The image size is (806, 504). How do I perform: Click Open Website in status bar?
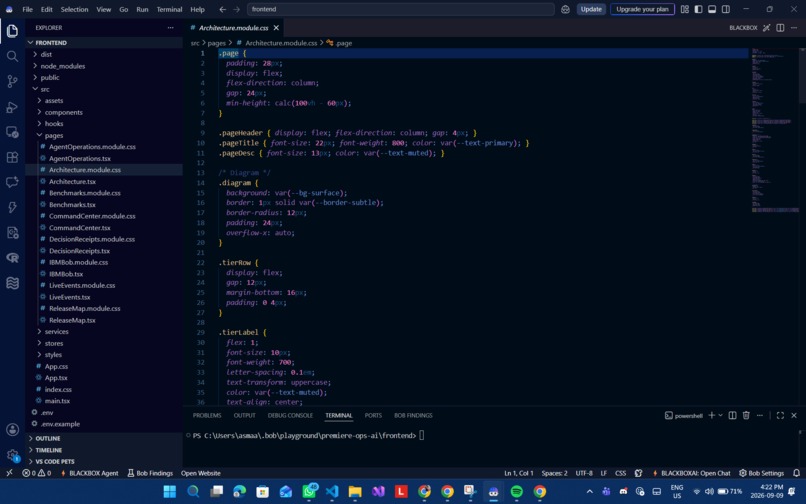[200, 473]
